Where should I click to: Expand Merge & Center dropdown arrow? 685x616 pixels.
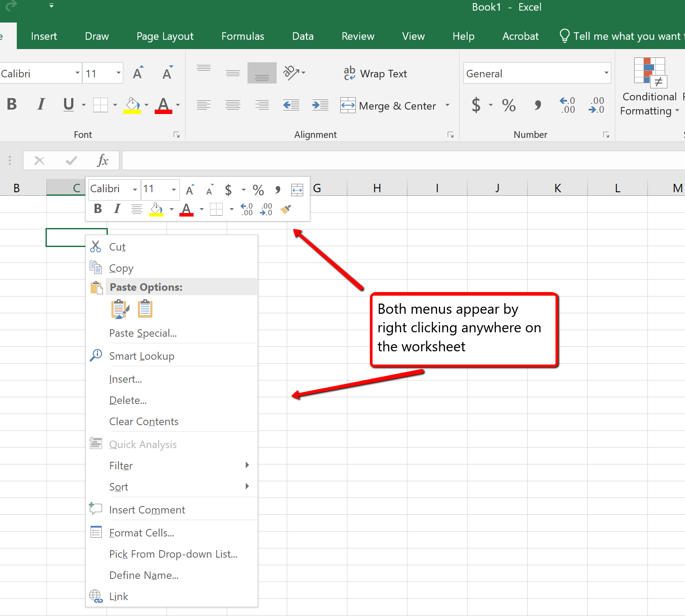447,105
